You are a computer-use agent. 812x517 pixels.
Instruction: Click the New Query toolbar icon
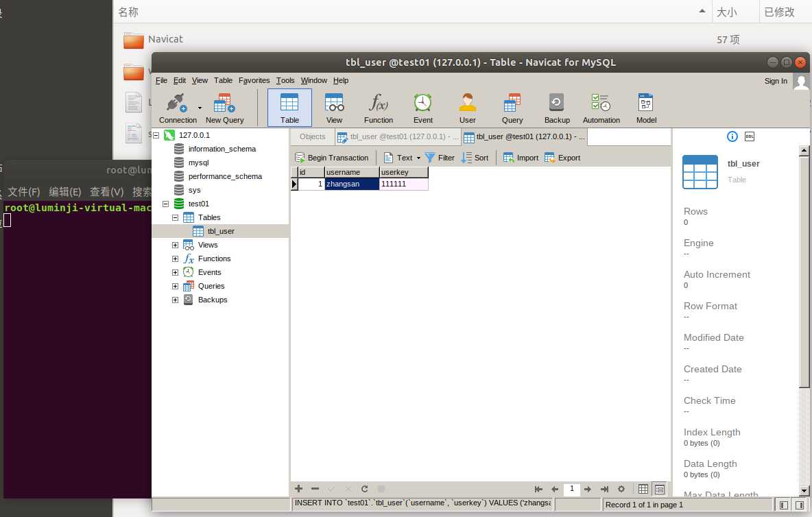tap(224, 108)
